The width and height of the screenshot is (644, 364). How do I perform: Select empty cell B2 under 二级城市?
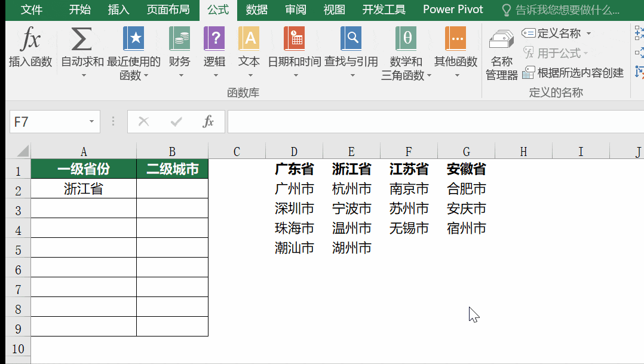tap(173, 188)
